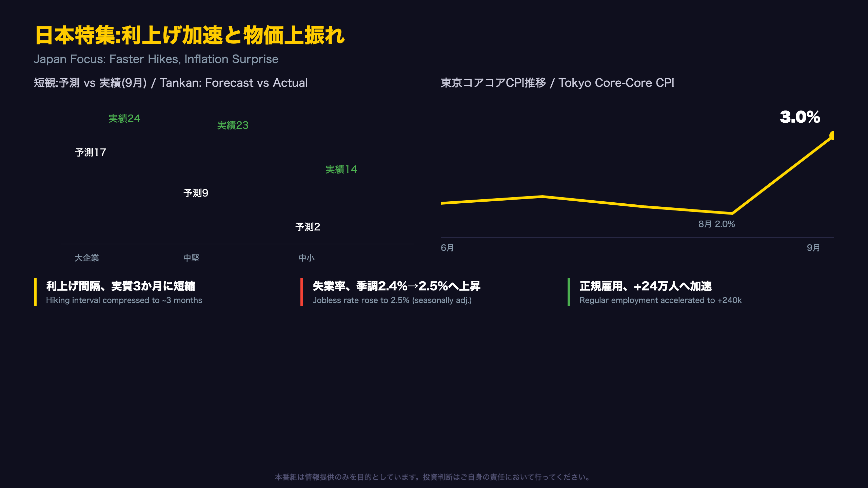Click Regular employment accelerated to +240k text

(x=660, y=300)
